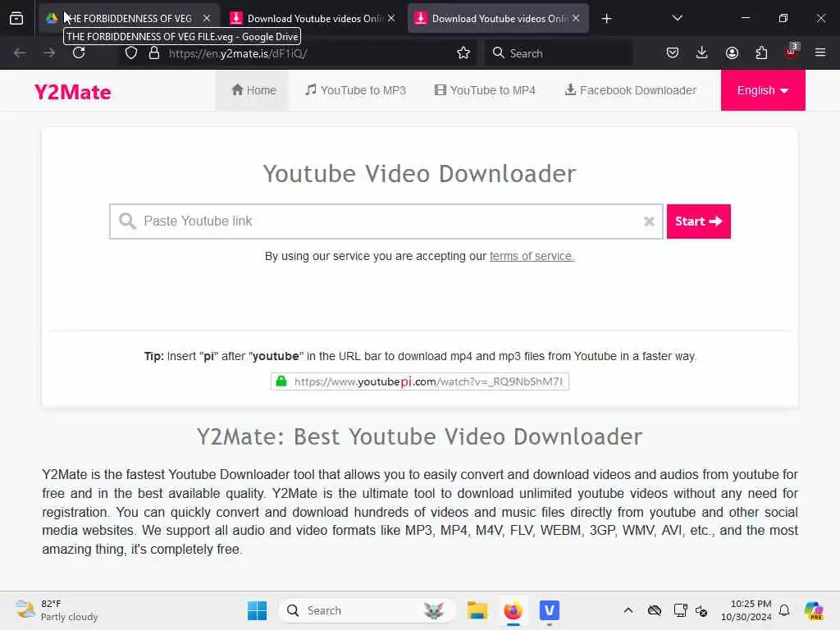
Task: Open Firefox from the taskbar
Action: click(x=514, y=610)
